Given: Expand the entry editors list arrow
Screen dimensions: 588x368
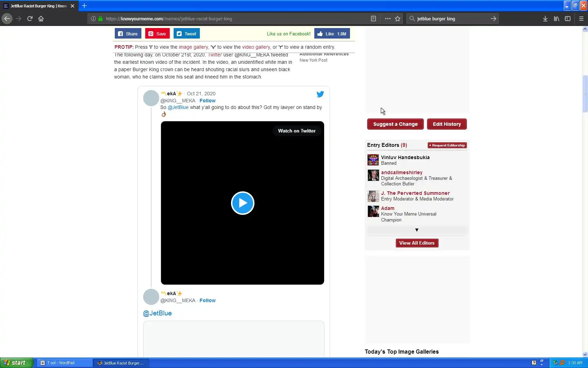Looking at the screenshot, I should click(x=417, y=230).
